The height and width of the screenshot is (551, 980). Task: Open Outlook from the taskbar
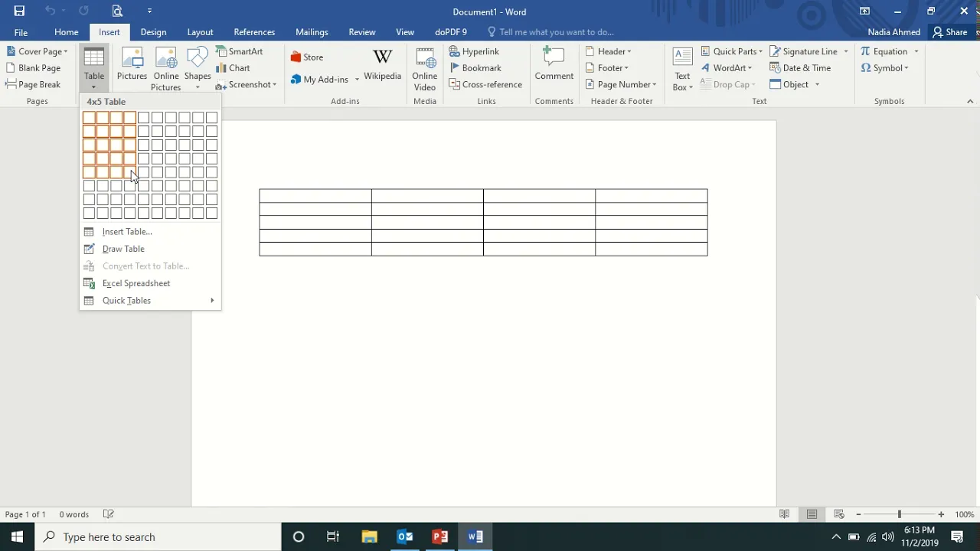pos(405,536)
